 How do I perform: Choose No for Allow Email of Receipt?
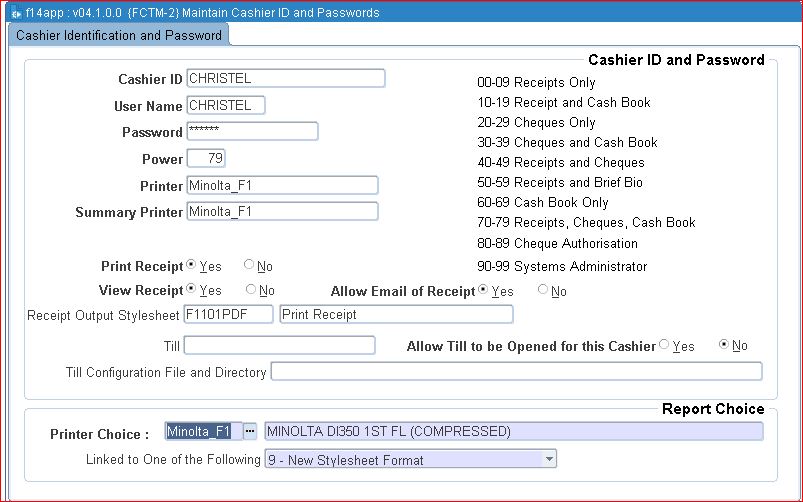543,290
